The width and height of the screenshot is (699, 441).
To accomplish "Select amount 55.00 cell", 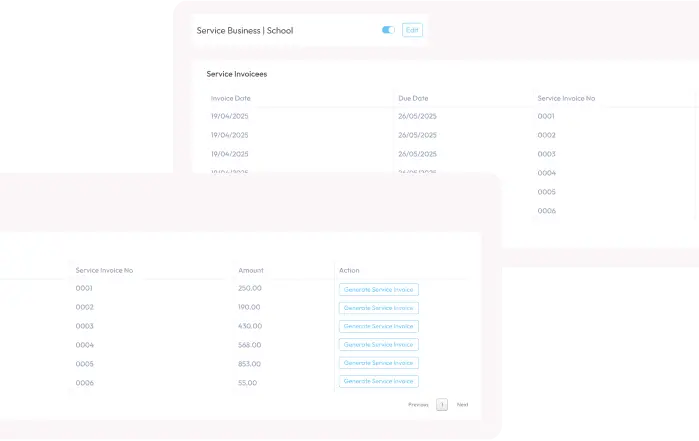I will coord(247,383).
